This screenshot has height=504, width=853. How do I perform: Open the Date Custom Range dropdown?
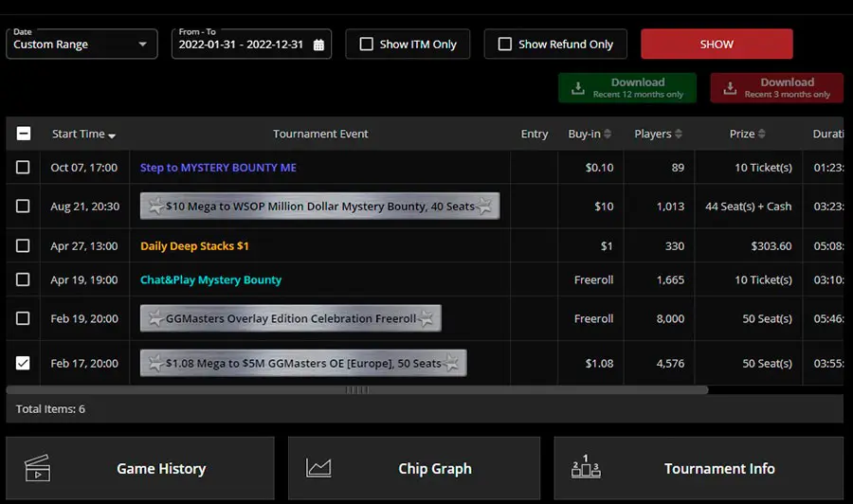(x=82, y=44)
